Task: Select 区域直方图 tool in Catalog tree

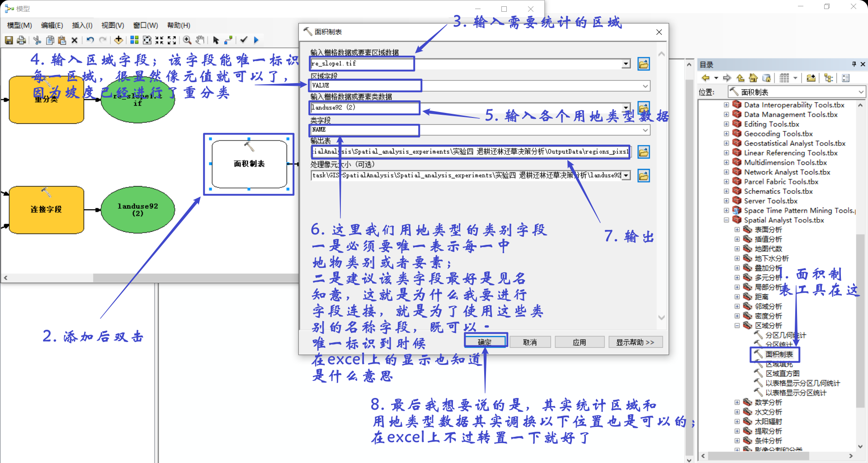Action: click(782, 373)
